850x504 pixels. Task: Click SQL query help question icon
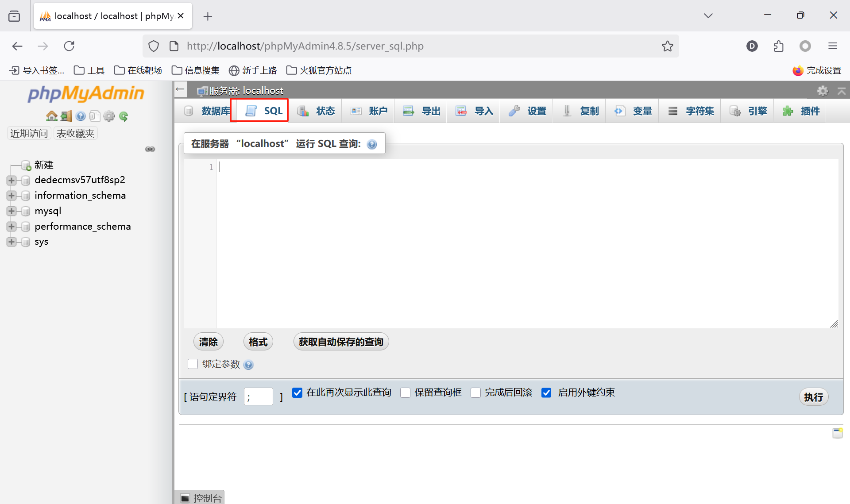(372, 144)
